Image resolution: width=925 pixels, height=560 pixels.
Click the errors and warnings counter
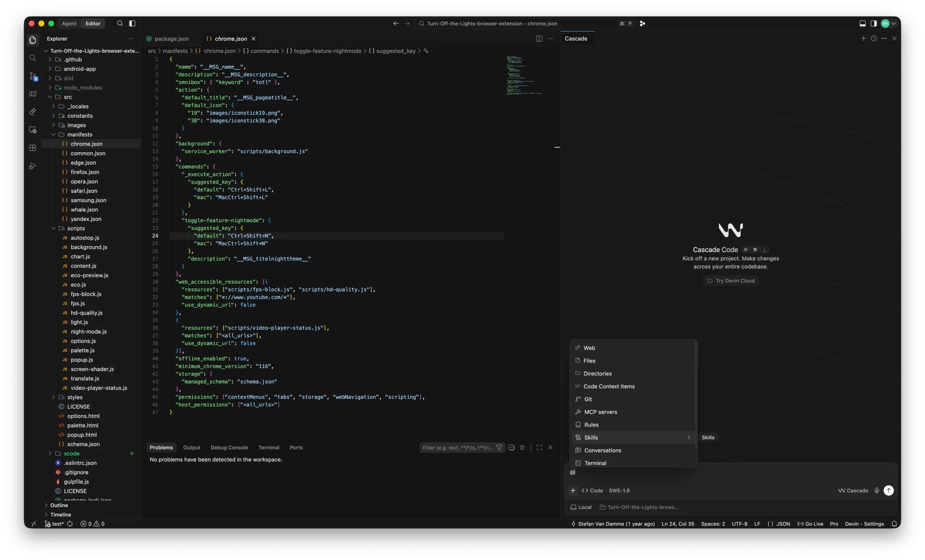click(92, 524)
